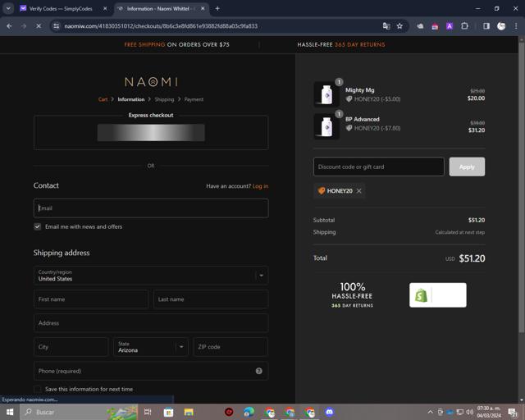Open the notifications center icon
This screenshot has width=525, height=420.
coord(512,413)
